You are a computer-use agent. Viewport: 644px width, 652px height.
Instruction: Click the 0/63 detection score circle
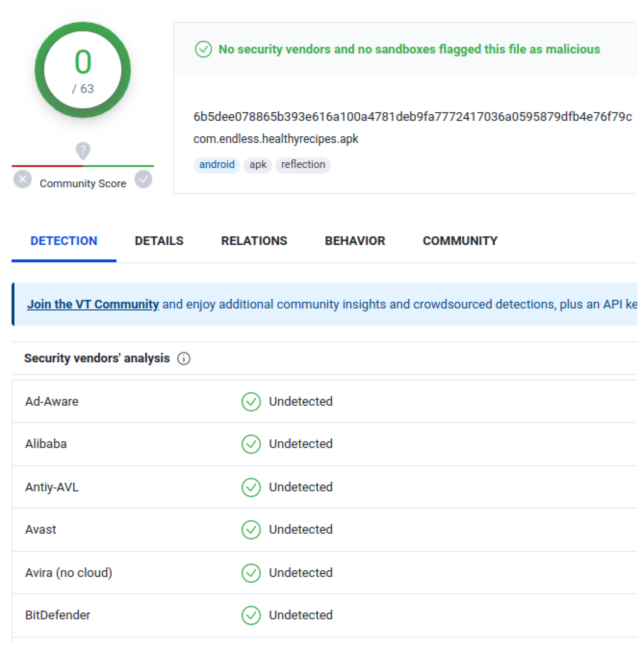pos(83,70)
